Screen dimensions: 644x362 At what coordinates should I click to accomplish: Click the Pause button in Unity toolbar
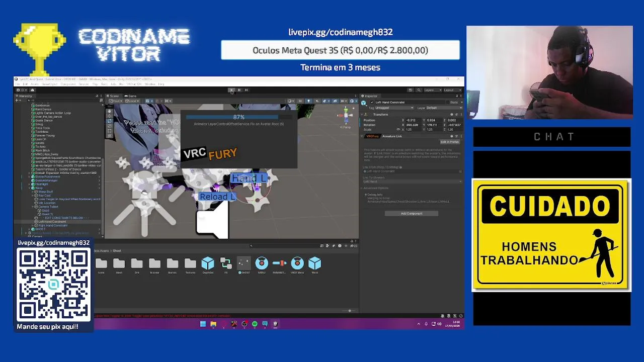[239, 90]
